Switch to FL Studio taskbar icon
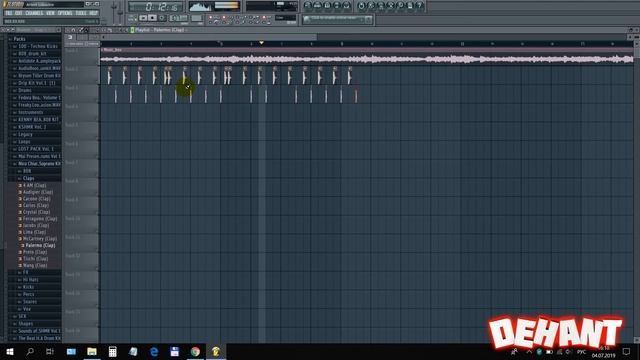 tap(216, 351)
